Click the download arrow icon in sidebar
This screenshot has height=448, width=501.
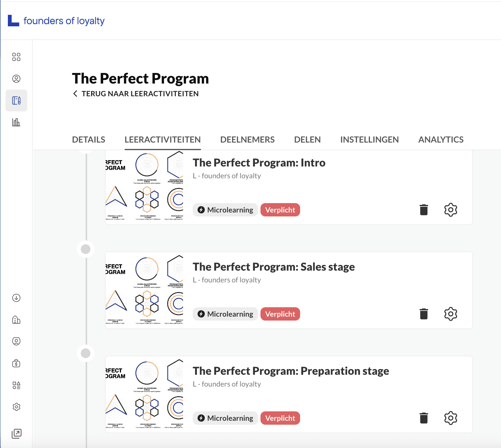point(16,298)
